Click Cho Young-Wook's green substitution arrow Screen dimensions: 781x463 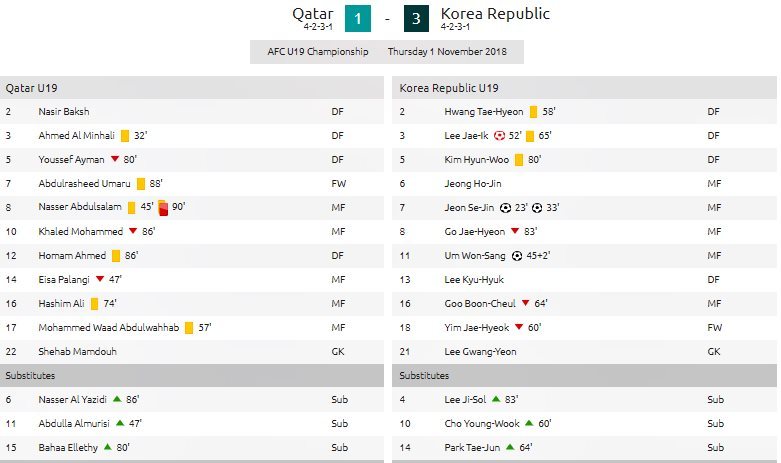click(529, 423)
